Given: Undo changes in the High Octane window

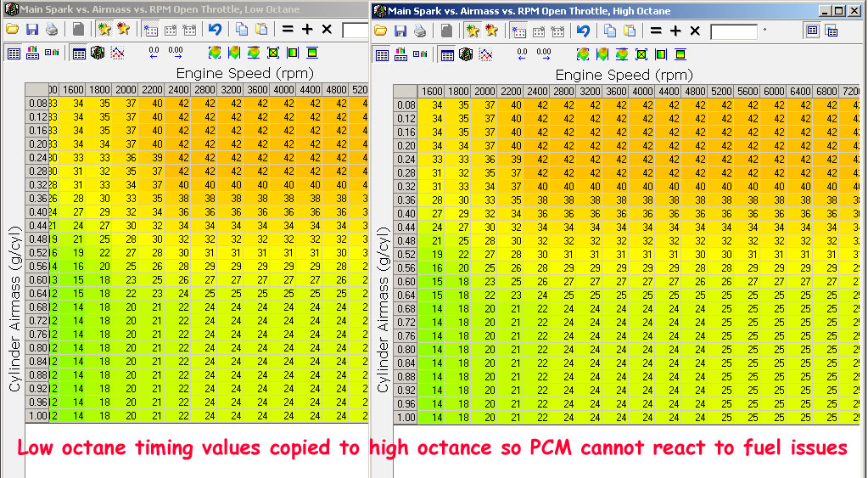Looking at the screenshot, I should click(583, 31).
